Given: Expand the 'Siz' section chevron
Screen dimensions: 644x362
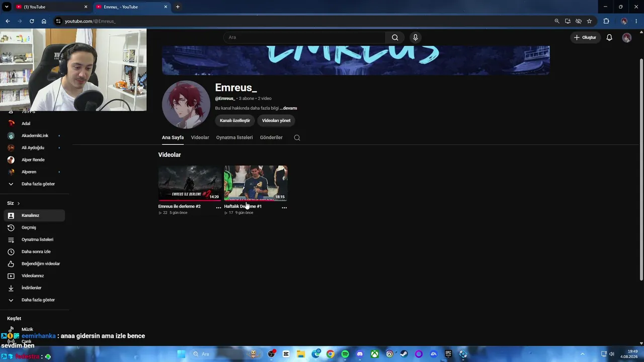Looking at the screenshot, I should pos(19,203).
